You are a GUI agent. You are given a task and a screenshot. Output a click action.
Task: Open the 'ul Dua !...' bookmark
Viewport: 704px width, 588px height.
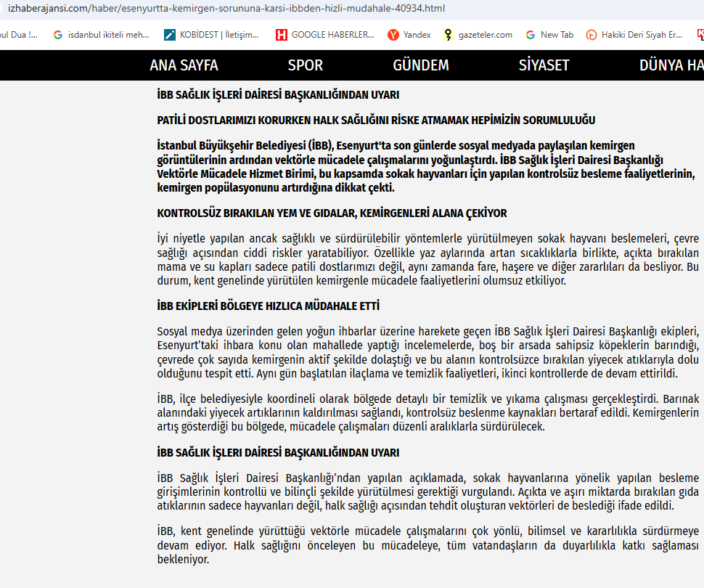[x=19, y=35]
